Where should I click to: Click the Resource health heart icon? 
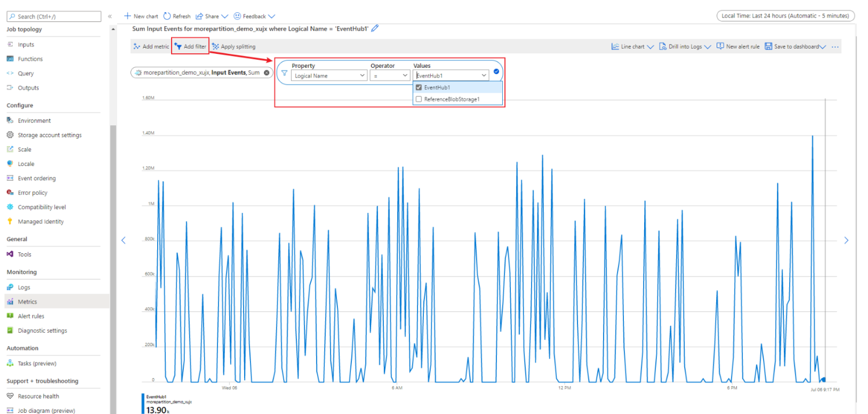click(x=10, y=397)
